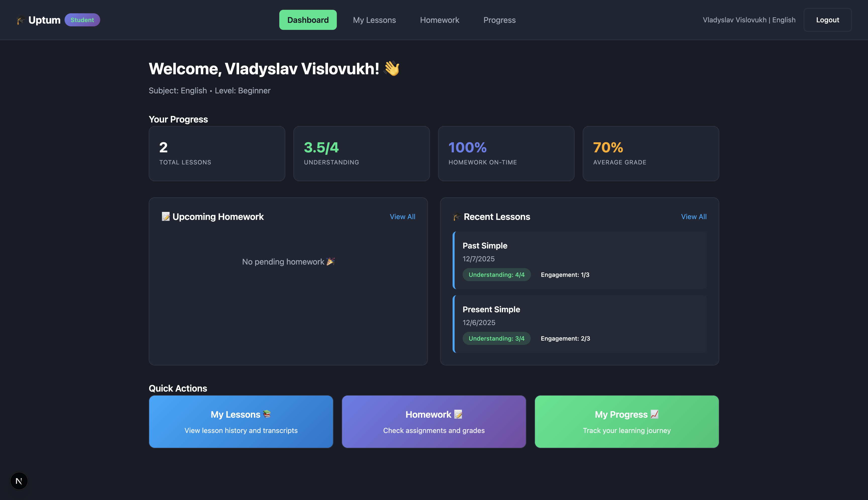Click the Upcoming Homework memo icon
This screenshot has width=868, height=500.
(x=166, y=216)
